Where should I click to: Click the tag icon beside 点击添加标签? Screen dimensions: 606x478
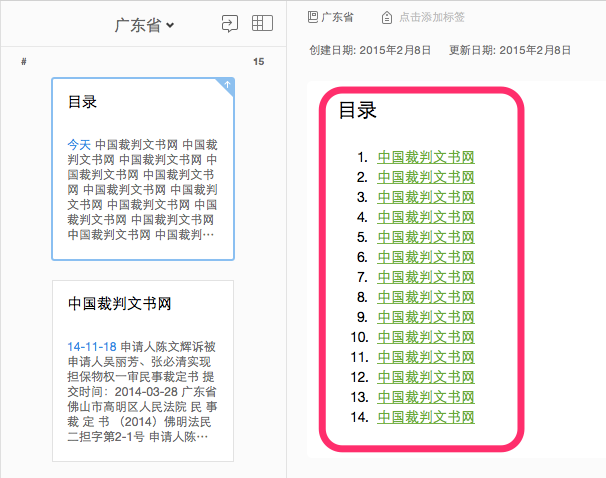pos(386,17)
